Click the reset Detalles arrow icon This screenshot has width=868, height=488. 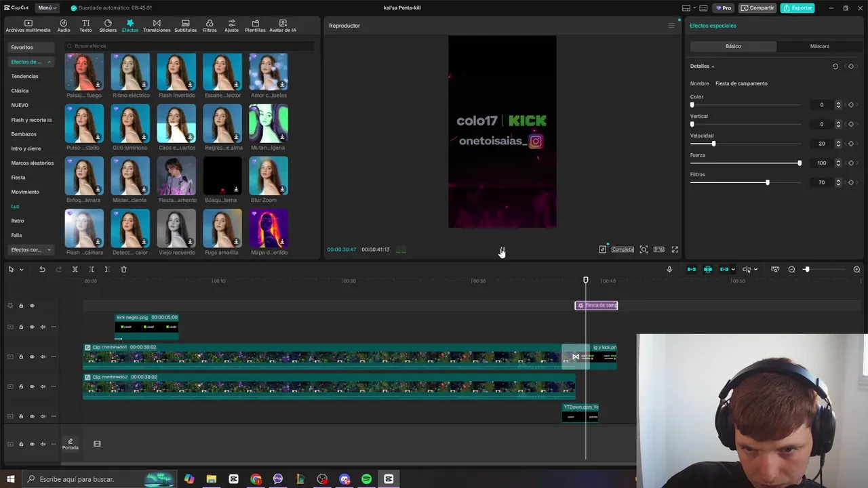click(x=835, y=66)
